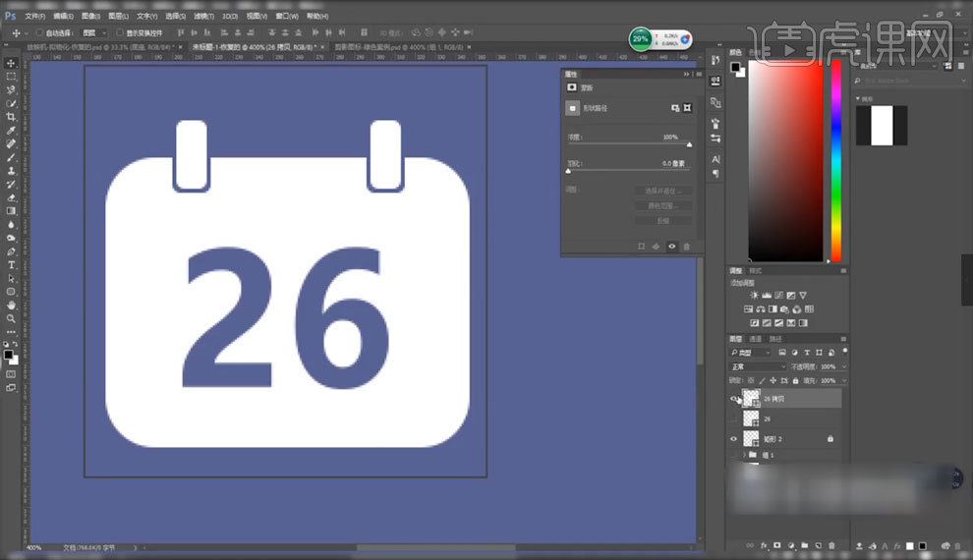973x560 pixels.
Task: Select the Crop tool
Action: (x=11, y=117)
